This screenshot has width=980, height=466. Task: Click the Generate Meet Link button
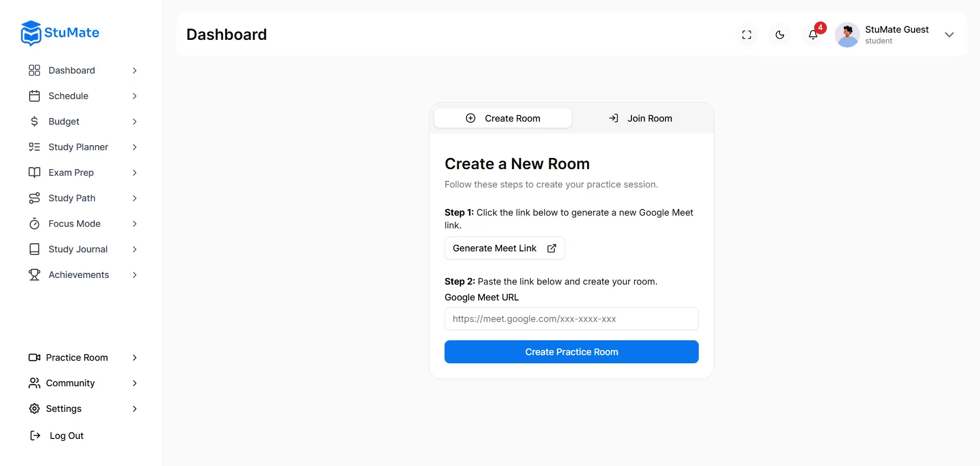pos(504,248)
